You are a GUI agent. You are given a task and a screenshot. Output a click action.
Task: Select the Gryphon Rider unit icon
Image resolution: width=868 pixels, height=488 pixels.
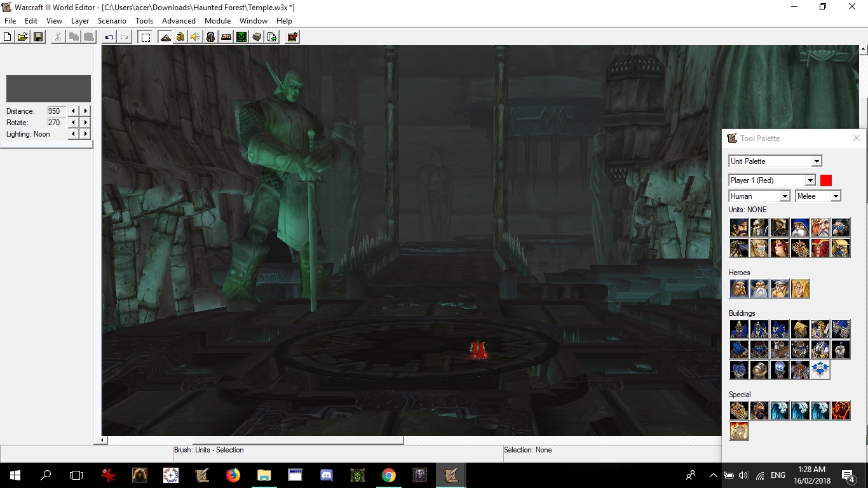point(739,248)
